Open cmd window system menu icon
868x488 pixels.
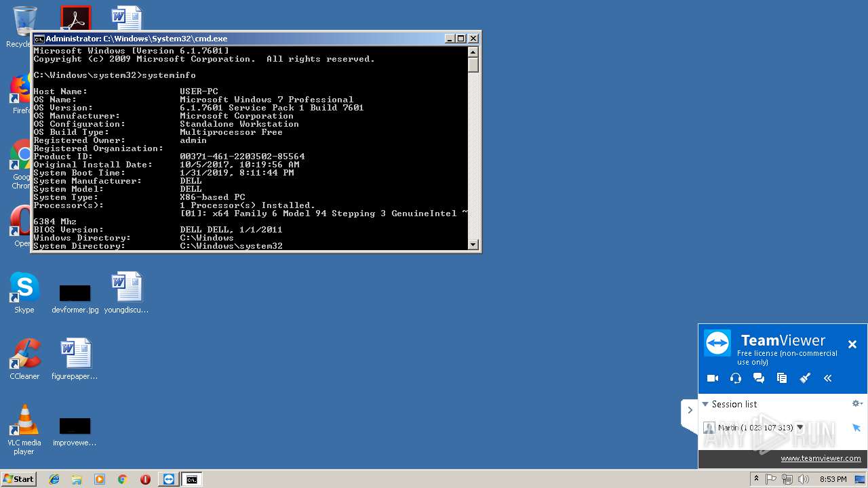coord(39,39)
